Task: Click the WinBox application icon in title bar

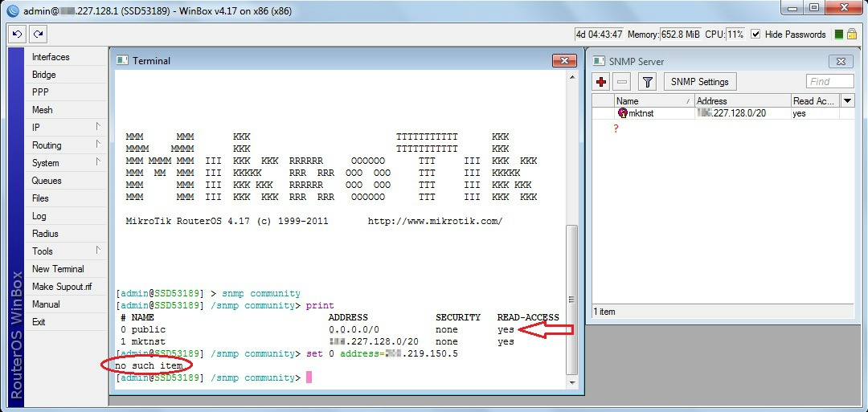Action: [x=12, y=10]
